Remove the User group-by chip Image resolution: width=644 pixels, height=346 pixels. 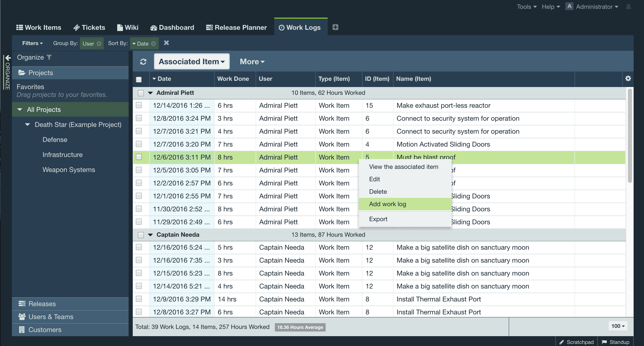99,43
